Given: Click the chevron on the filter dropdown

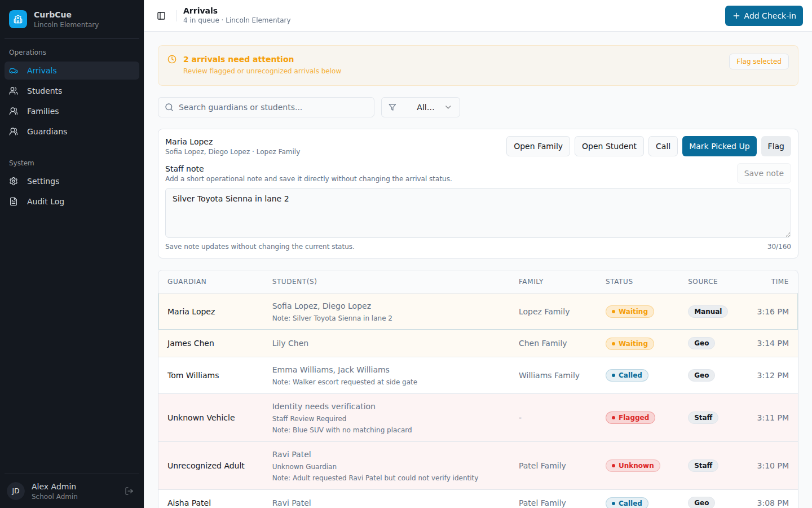Looking at the screenshot, I should click(x=448, y=107).
